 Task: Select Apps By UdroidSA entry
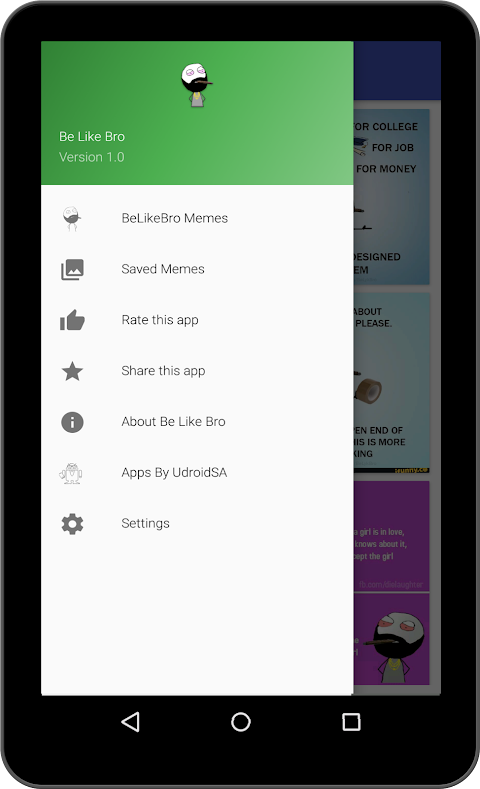[197, 472]
